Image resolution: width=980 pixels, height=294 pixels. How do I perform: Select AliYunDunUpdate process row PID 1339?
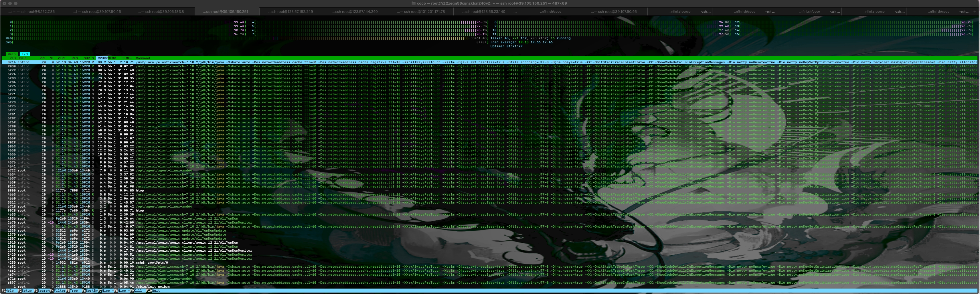tap(490, 230)
